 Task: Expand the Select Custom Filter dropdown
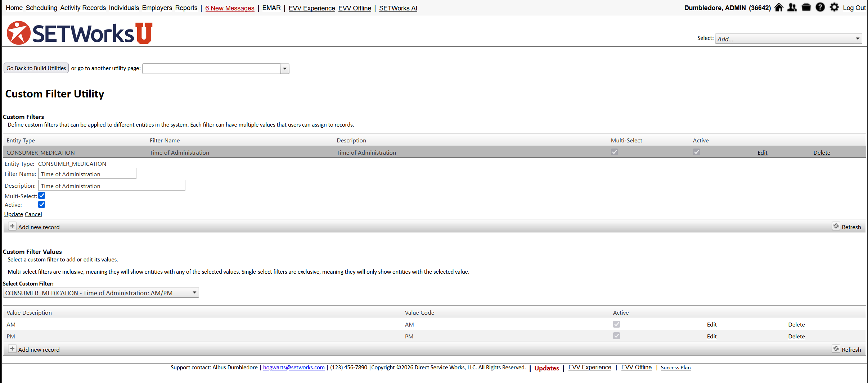tap(194, 293)
